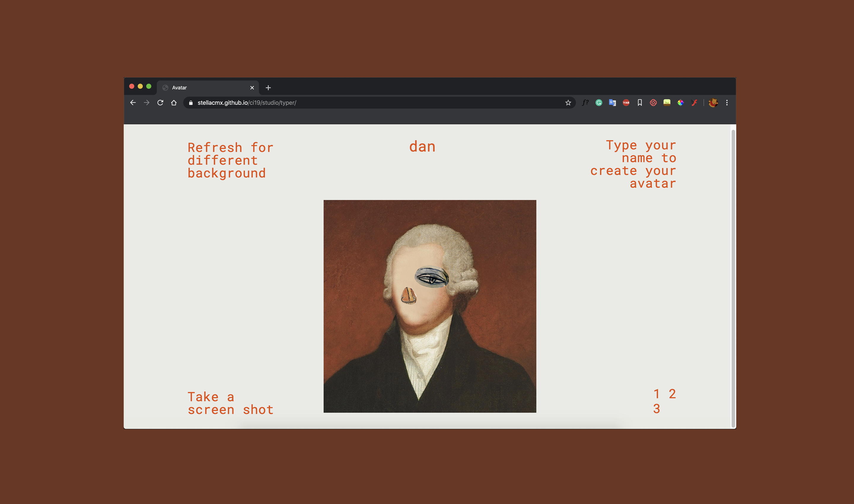Click the yellow minimize window button
The image size is (854, 504).
(x=140, y=86)
